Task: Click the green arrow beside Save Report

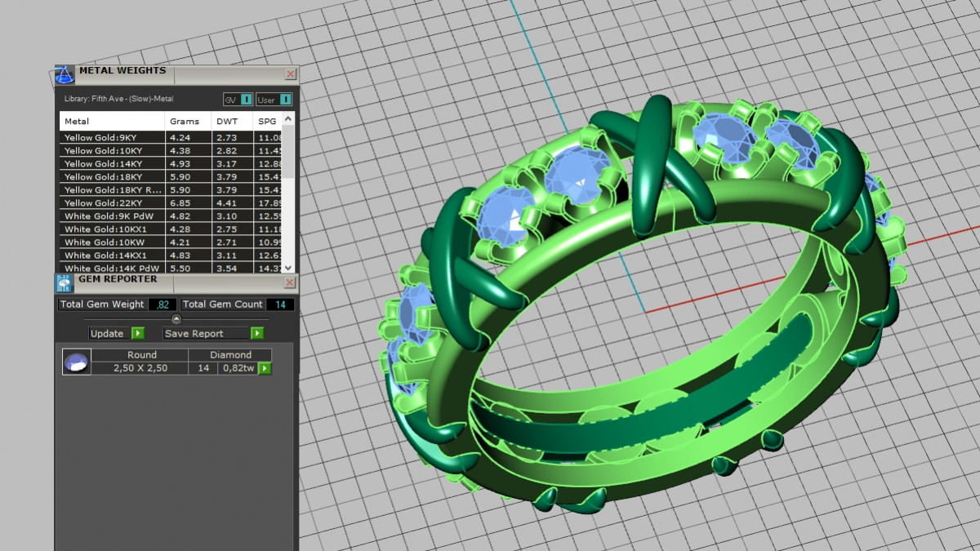Action: [257, 333]
